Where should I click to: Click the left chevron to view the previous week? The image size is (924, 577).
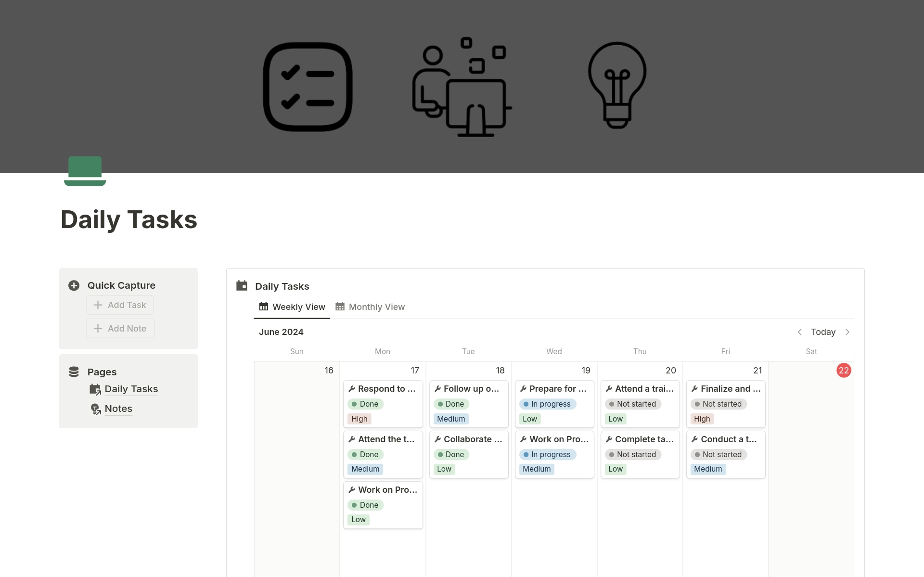coord(800,332)
